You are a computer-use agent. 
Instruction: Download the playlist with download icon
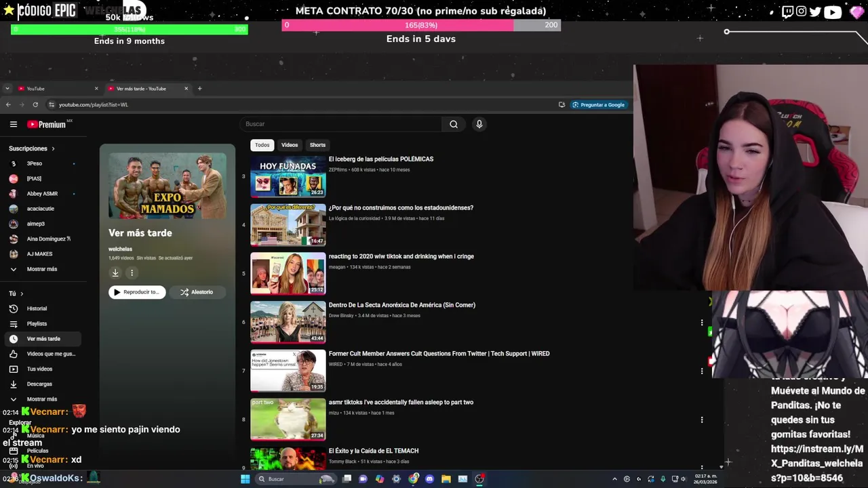(x=115, y=272)
